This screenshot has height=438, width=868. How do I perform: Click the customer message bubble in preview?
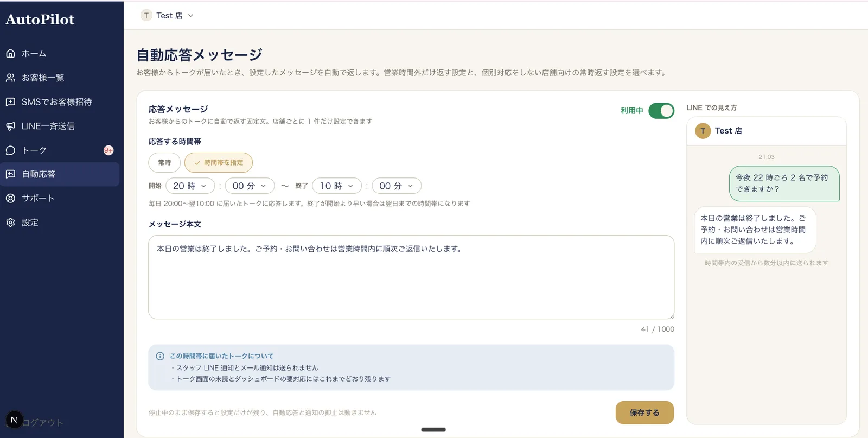[784, 183]
